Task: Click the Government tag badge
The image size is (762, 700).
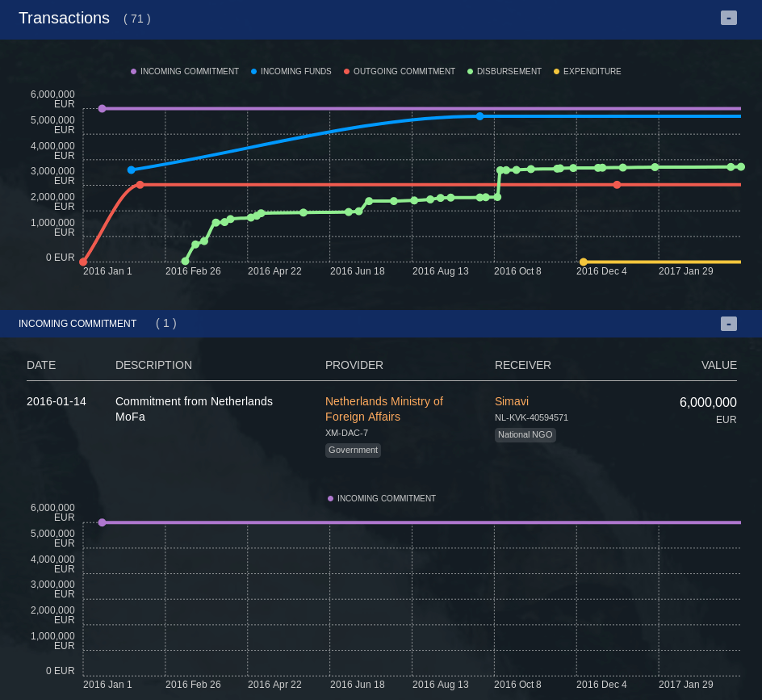Action: (353, 450)
